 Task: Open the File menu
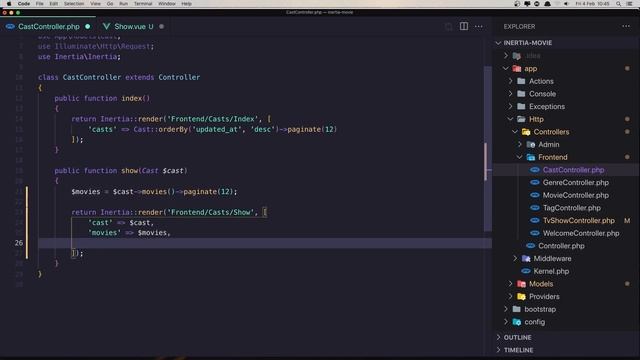(x=40, y=4)
